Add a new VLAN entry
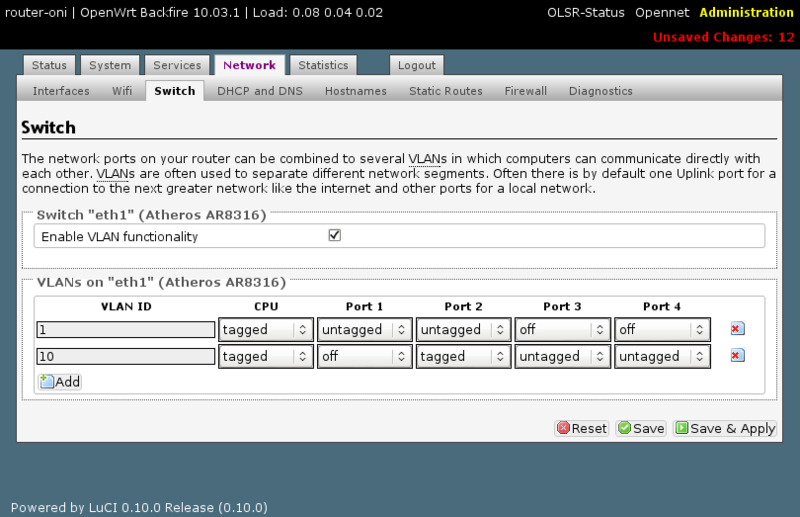The width and height of the screenshot is (800, 517). point(60,382)
